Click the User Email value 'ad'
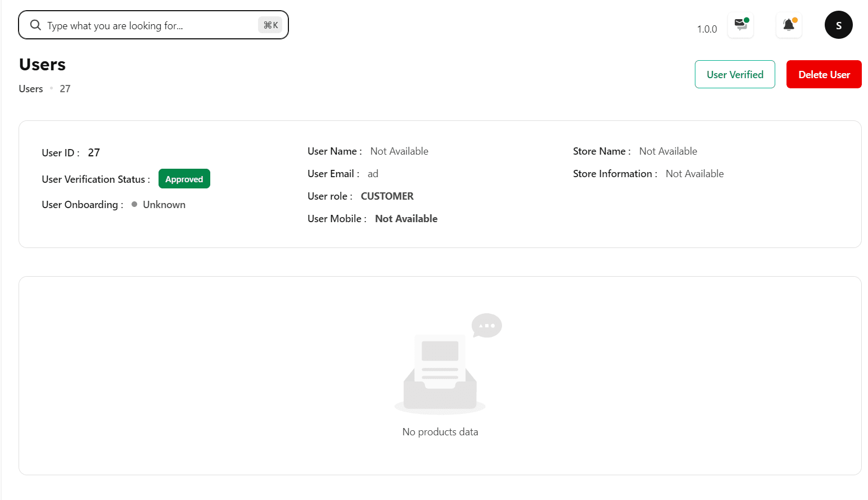This screenshot has height=500, width=868. (373, 174)
